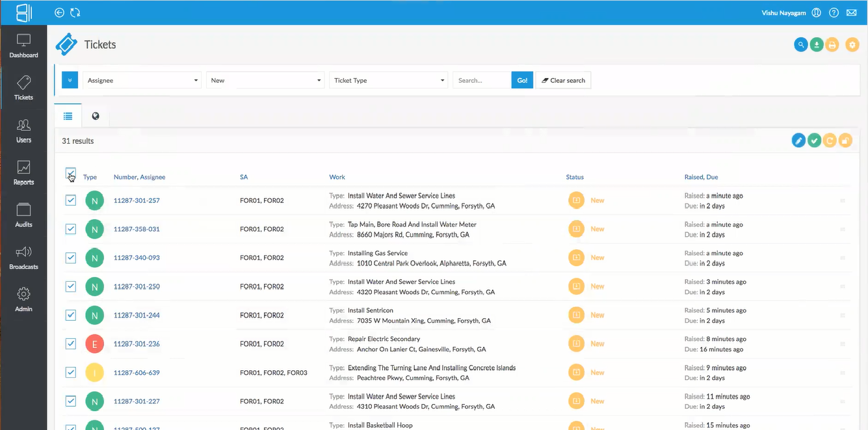Click the yellow type icon for ticket 11287-606-639
This screenshot has width=868, height=430.
point(94,373)
